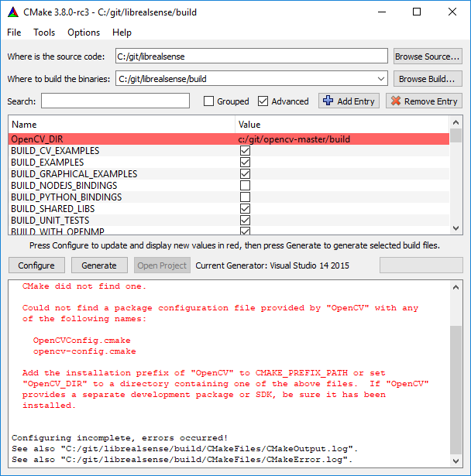This screenshot has height=476, width=471.
Task: Open the Help menu
Action: click(x=122, y=33)
